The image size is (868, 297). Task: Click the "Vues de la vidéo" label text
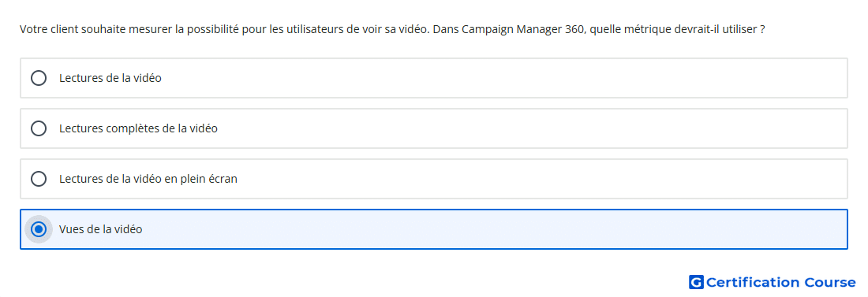(x=101, y=229)
